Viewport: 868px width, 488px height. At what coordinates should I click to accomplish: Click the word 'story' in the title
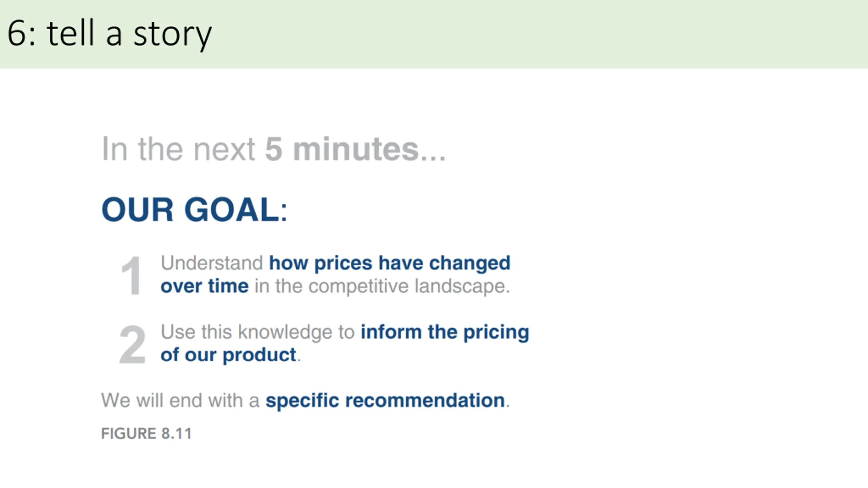tap(173, 36)
